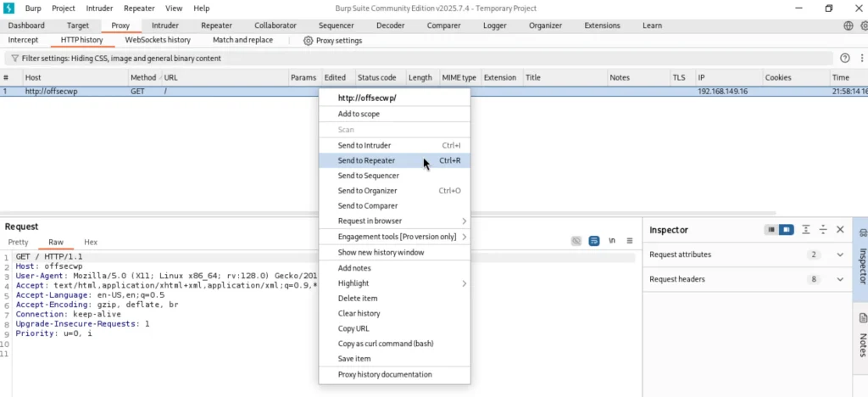Switch to the WebSockets history tab
Image resolution: width=868 pixels, height=397 pixels.
pyautogui.click(x=158, y=40)
